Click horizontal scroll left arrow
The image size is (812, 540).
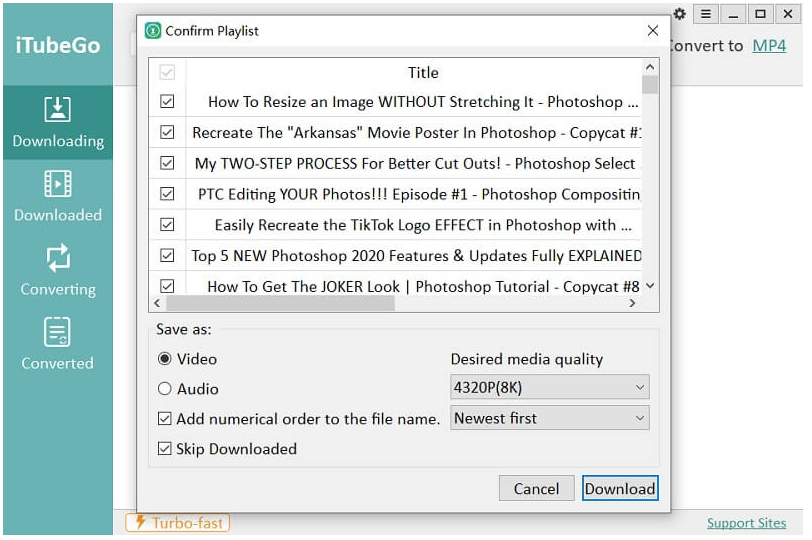coord(157,303)
